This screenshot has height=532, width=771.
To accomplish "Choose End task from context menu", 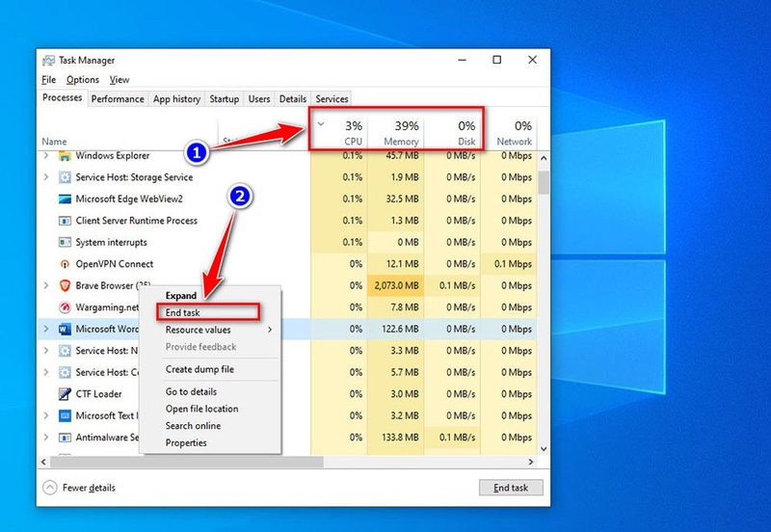I will [184, 312].
